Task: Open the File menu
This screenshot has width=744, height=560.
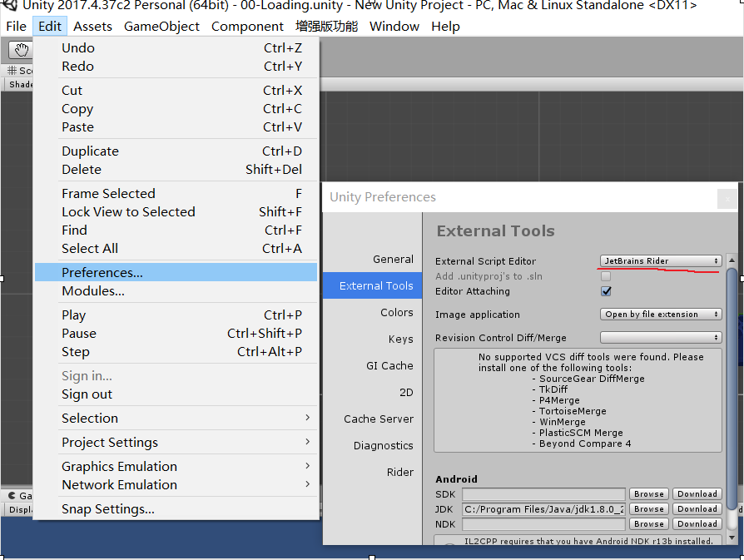Action: pos(16,26)
